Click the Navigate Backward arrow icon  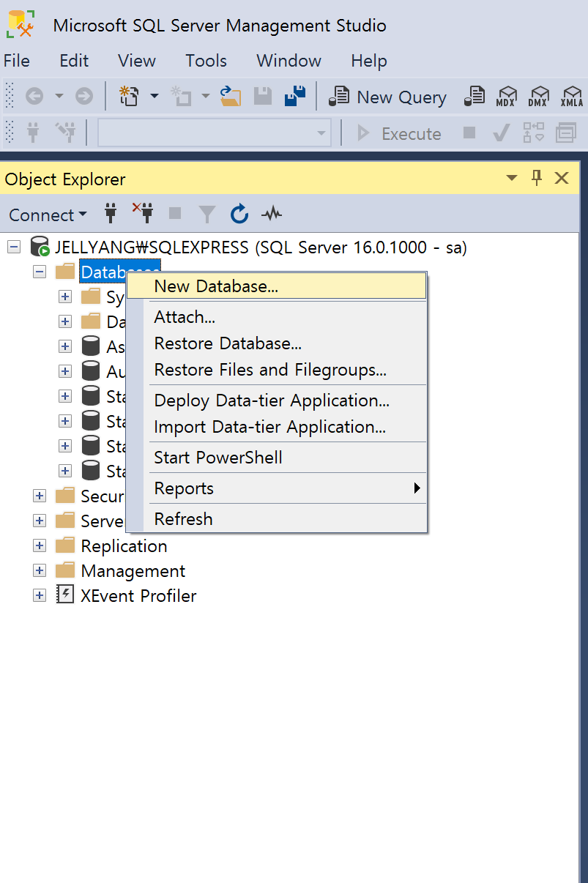point(34,97)
